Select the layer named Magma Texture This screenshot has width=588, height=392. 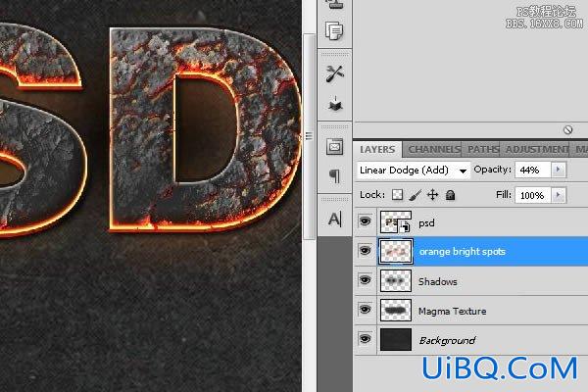click(452, 312)
